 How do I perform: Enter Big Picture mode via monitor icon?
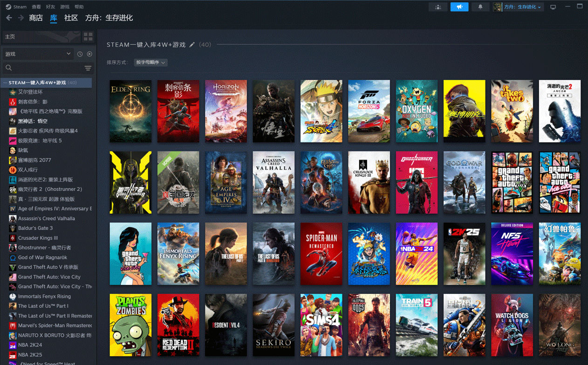[x=553, y=7]
